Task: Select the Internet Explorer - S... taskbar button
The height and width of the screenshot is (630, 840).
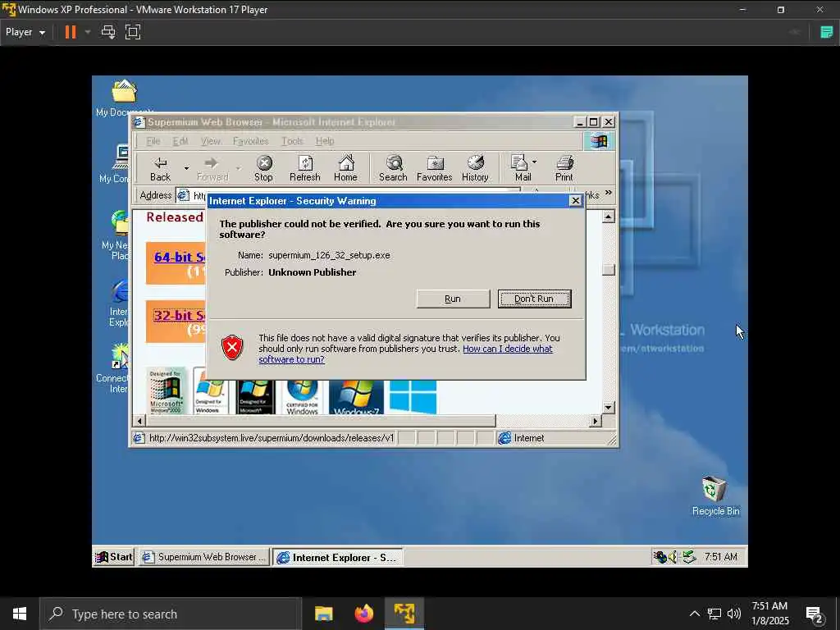Action: tap(337, 557)
